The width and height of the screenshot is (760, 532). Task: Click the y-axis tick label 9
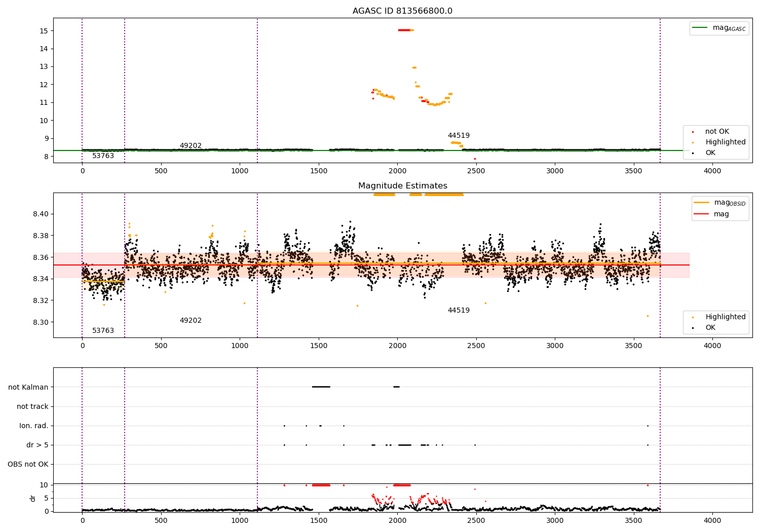46,138
